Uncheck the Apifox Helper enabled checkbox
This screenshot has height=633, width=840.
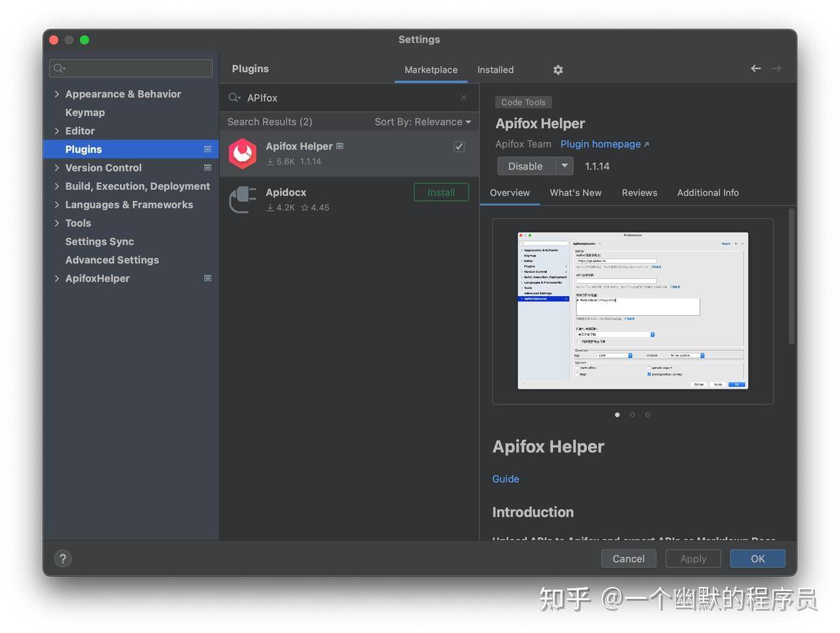click(459, 146)
